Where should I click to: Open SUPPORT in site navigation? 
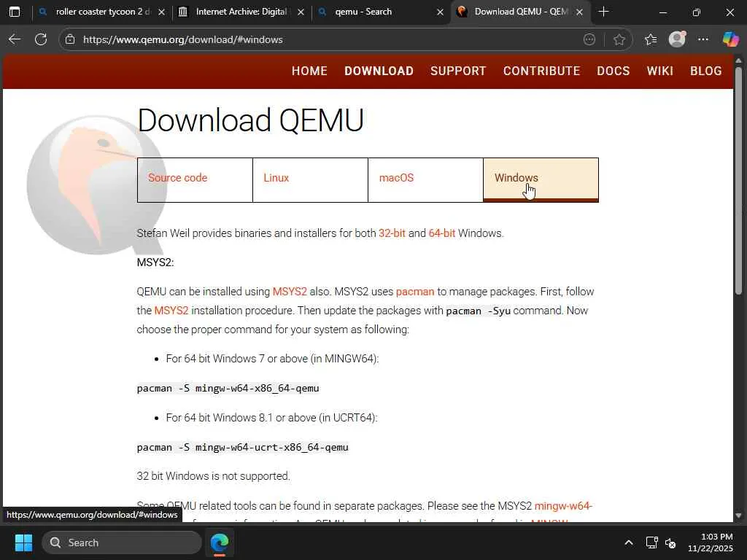click(x=458, y=71)
